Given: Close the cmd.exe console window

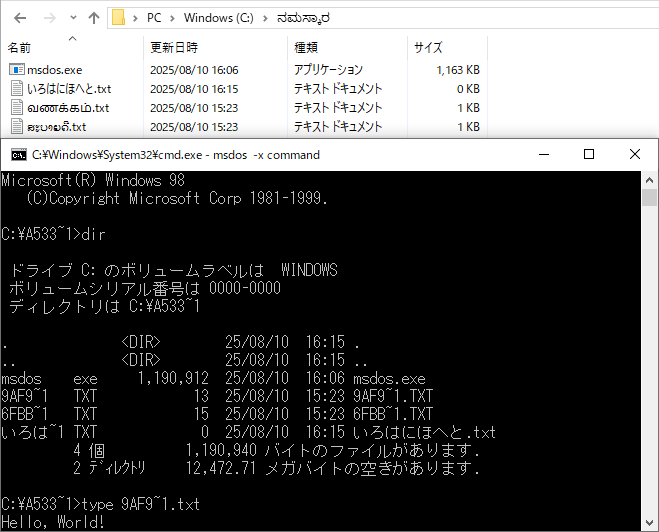Looking at the screenshot, I should (x=635, y=154).
